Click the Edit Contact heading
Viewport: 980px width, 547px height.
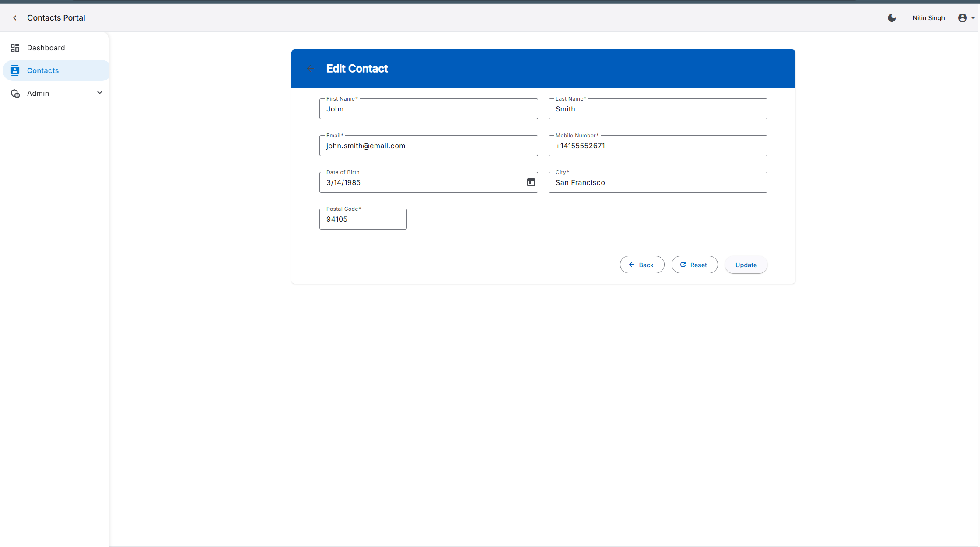click(x=357, y=69)
